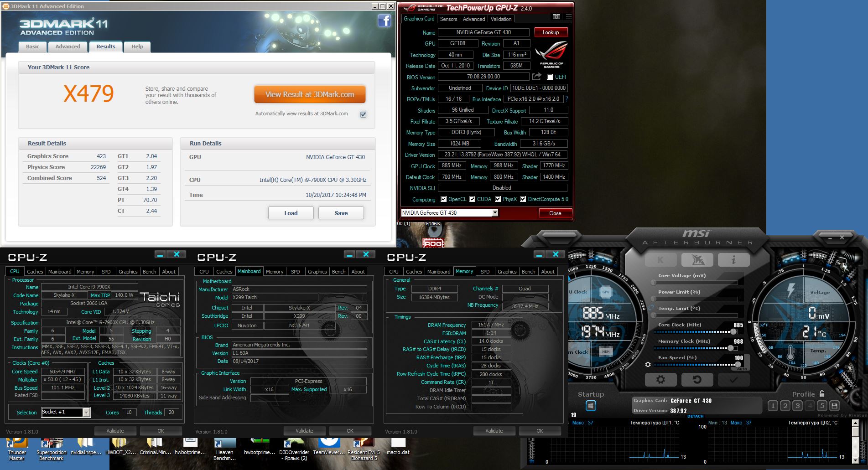
Task: Toggle the CUDA checkbox in GPU-Z
Action: (x=472, y=199)
